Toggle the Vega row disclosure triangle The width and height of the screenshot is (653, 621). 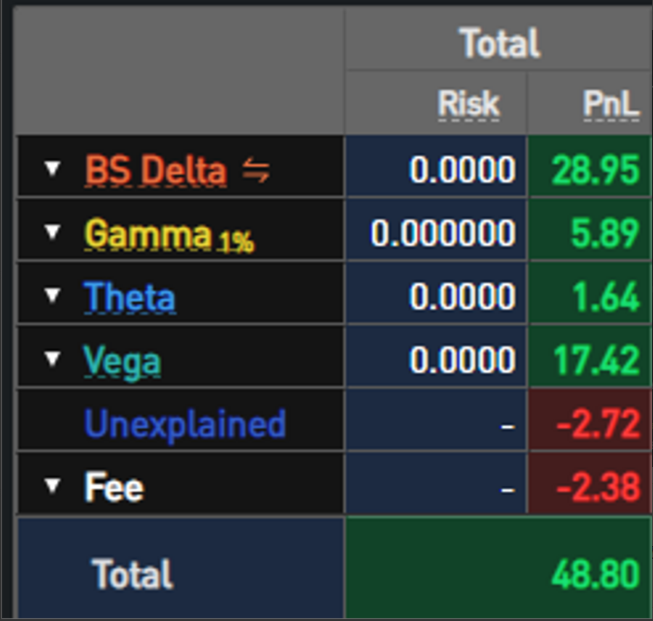53,360
